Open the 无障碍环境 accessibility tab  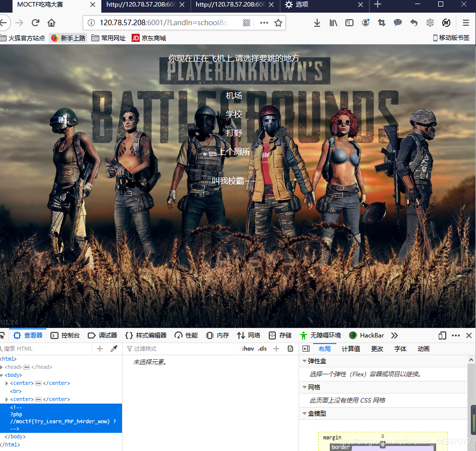320,335
